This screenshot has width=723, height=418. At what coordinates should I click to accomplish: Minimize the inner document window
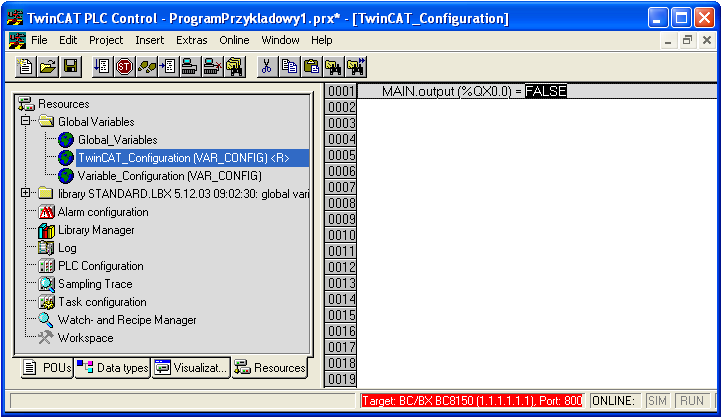(668, 41)
